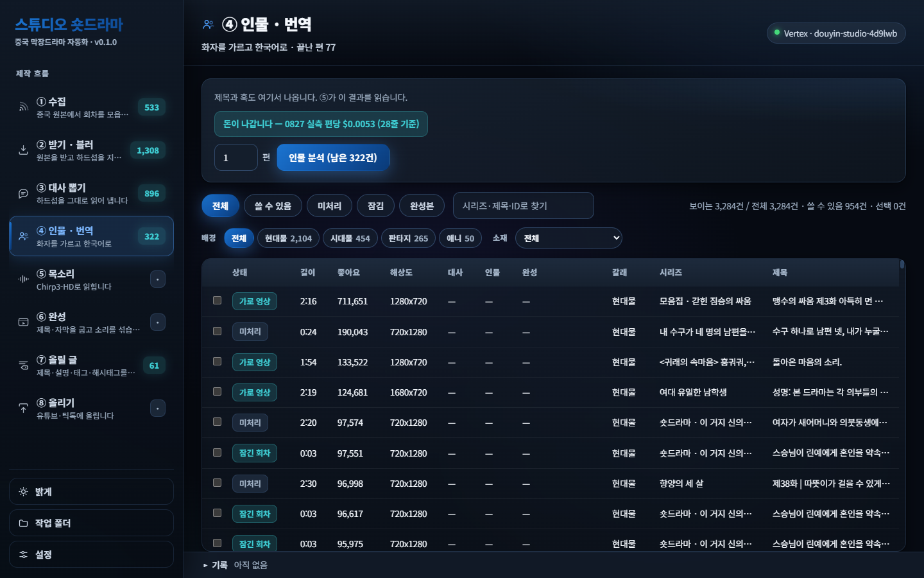Click the upload icon beside ⑧ 올리기
The height and width of the screenshot is (578, 924).
coord(23,408)
